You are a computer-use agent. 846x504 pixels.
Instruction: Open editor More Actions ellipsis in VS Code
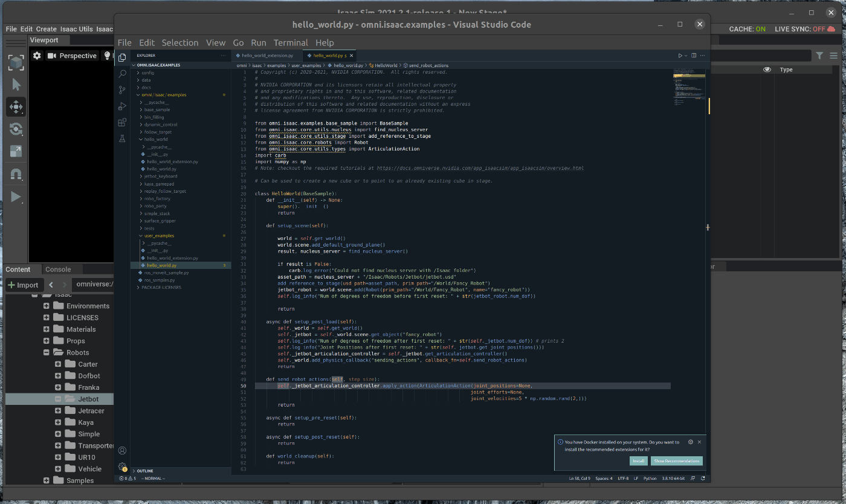702,56
